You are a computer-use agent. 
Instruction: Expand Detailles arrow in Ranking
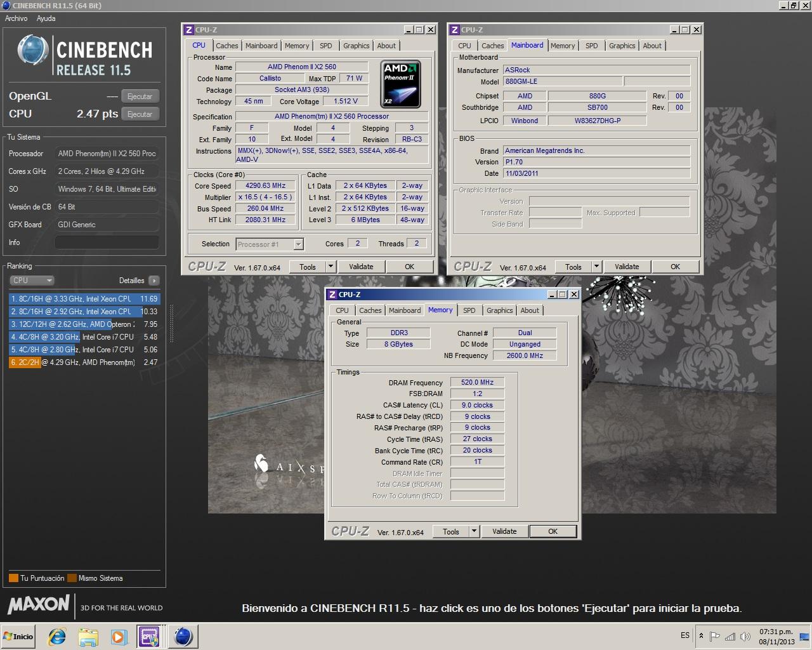click(154, 281)
